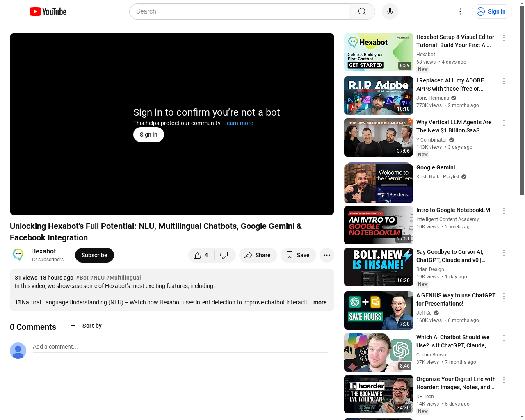Expand description with ...more
The image size is (525, 420).
[x=317, y=302]
